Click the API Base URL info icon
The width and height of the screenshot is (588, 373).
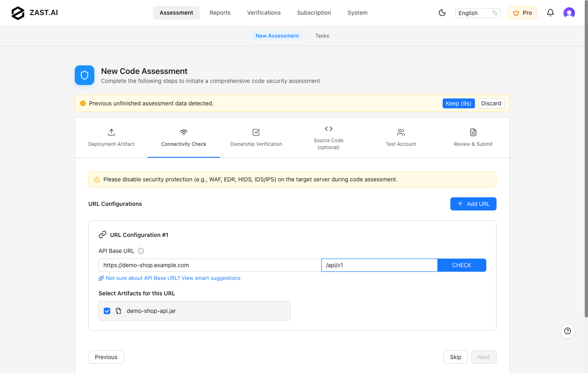141,251
